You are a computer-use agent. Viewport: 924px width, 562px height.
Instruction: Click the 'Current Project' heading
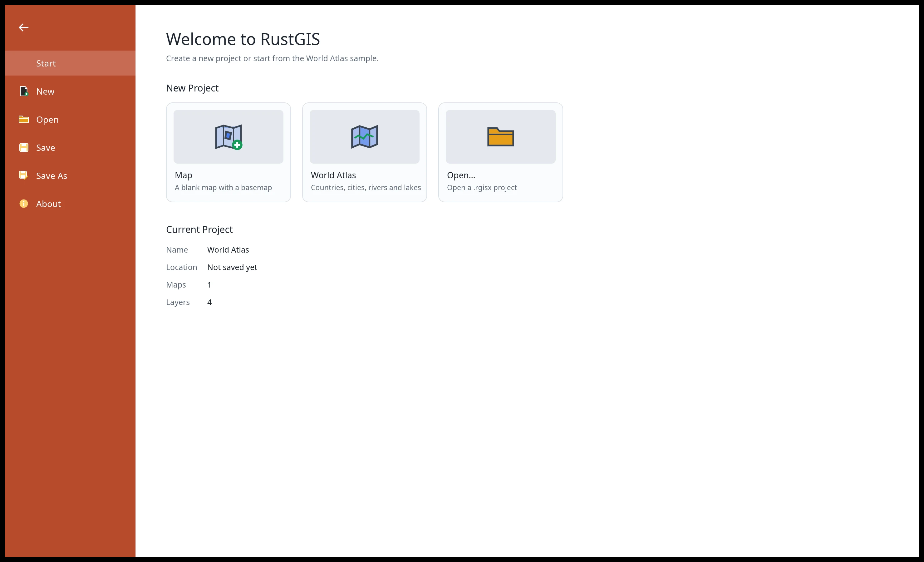coord(199,229)
